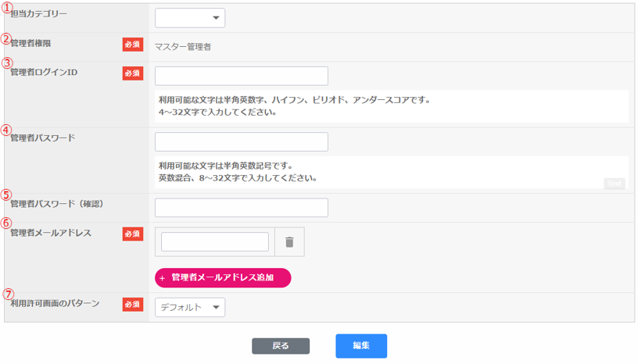
Task: Click the circled number ② marker
Action: click(7, 38)
